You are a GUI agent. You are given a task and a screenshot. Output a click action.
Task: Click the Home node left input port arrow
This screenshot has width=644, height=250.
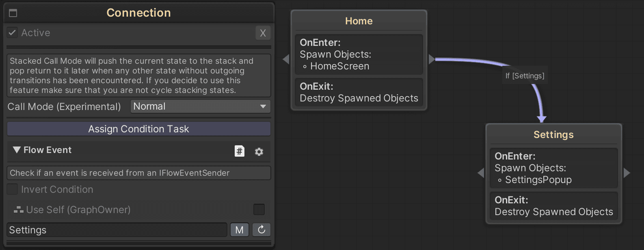click(286, 59)
